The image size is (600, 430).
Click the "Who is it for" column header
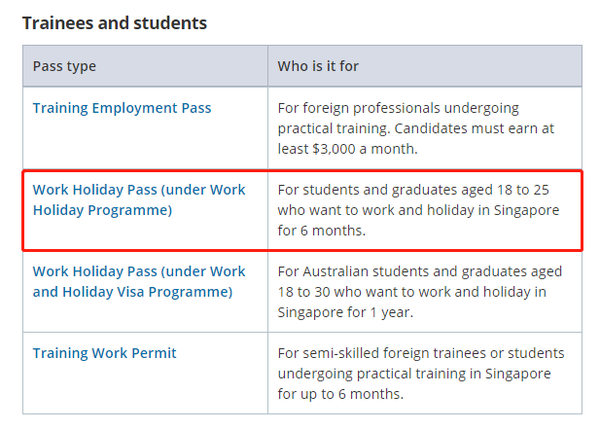[318, 67]
